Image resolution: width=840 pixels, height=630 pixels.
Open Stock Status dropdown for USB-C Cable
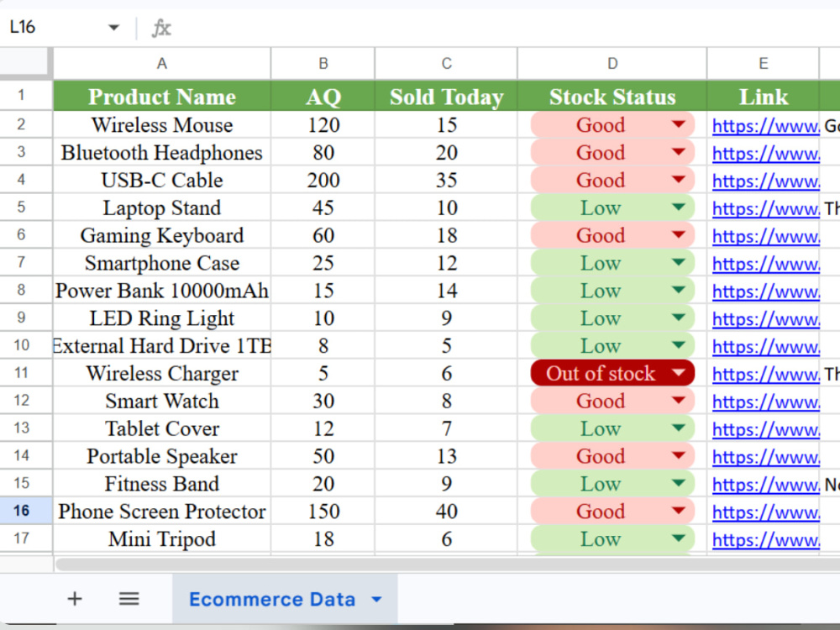(678, 180)
